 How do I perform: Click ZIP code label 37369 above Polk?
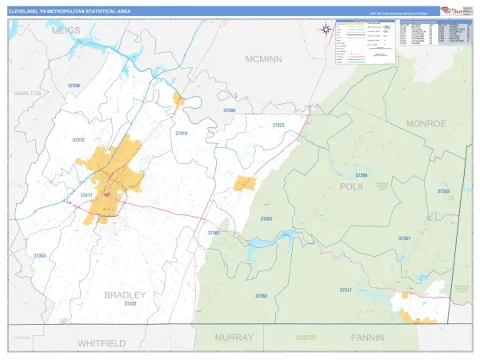pos(361,175)
